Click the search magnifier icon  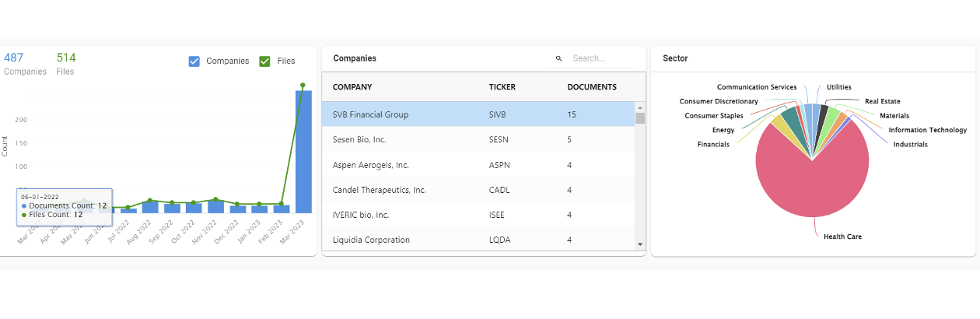[558, 58]
